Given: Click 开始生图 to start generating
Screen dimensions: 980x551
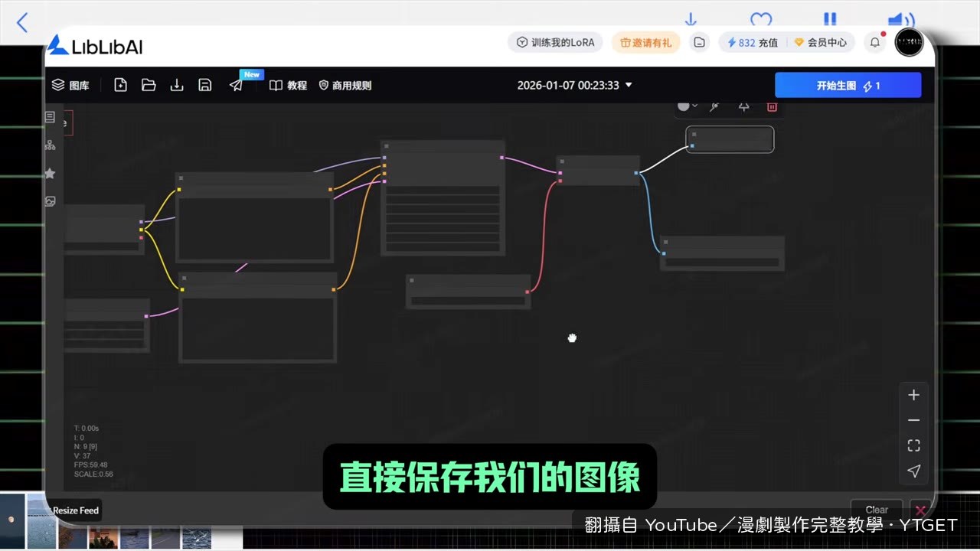Looking at the screenshot, I should pos(848,86).
